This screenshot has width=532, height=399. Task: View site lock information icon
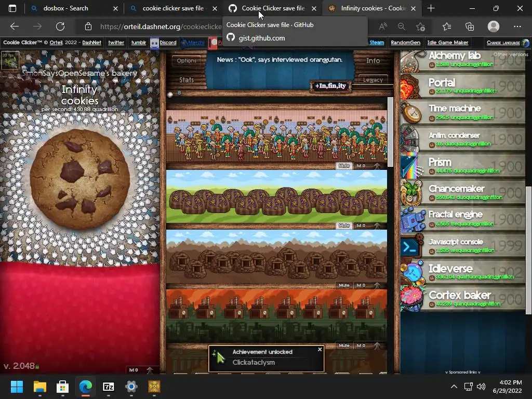88,26
